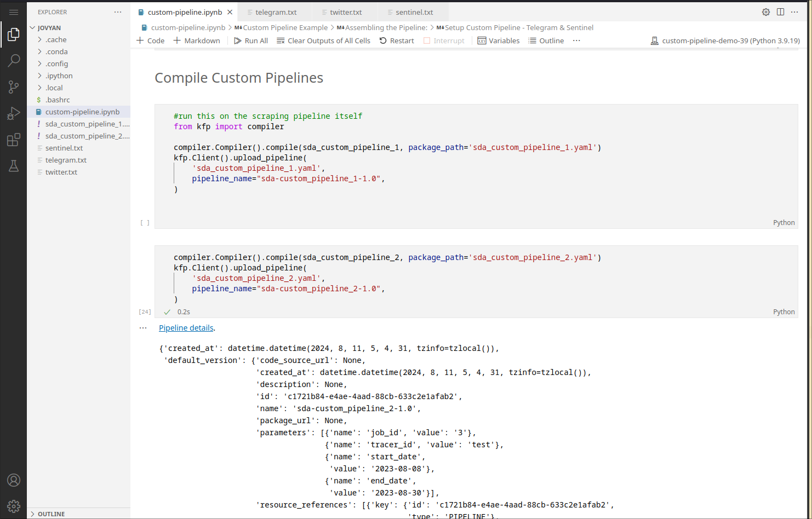Open the hamburger application menu

click(14, 12)
